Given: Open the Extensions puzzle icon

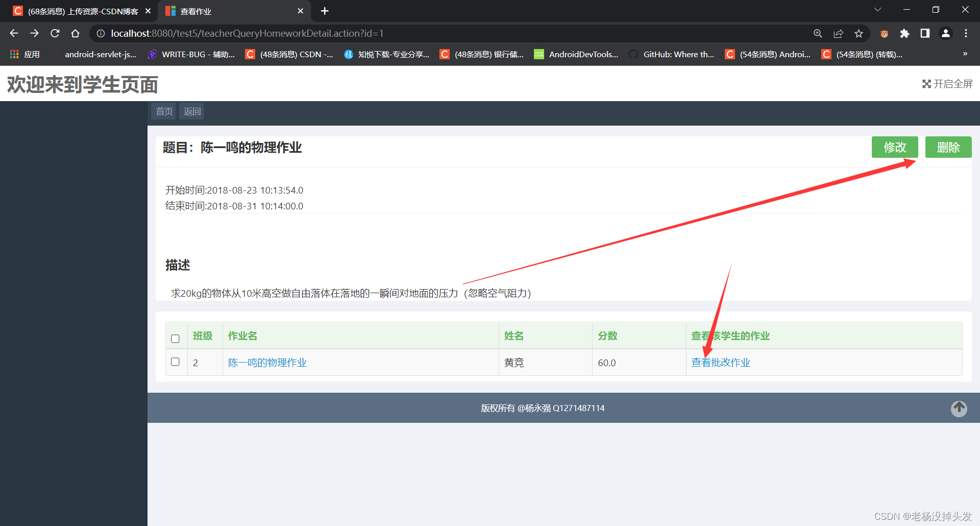Looking at the screenshot, I should click(904, 33).
